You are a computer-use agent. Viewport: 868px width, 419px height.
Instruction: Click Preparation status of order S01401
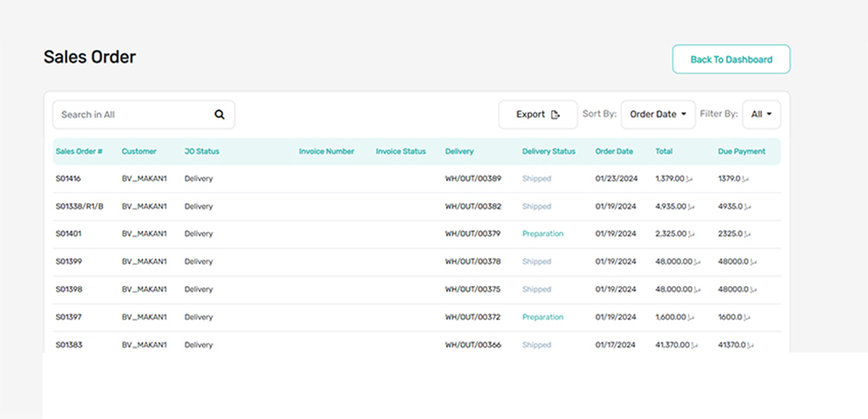pyautogui.click(x=543, y=234)
